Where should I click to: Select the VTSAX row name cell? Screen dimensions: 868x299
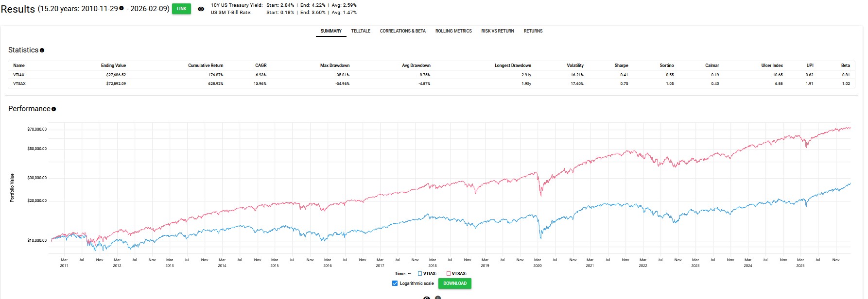(x=19, y=84)
